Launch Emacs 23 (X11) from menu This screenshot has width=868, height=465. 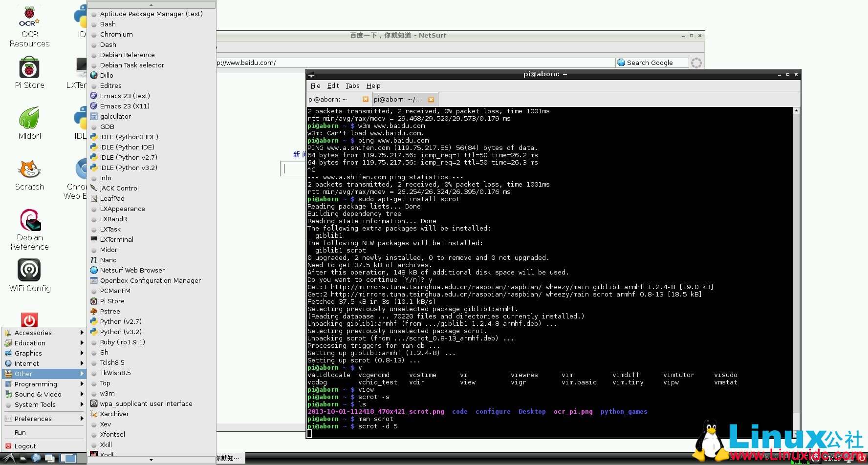point(152,106)
